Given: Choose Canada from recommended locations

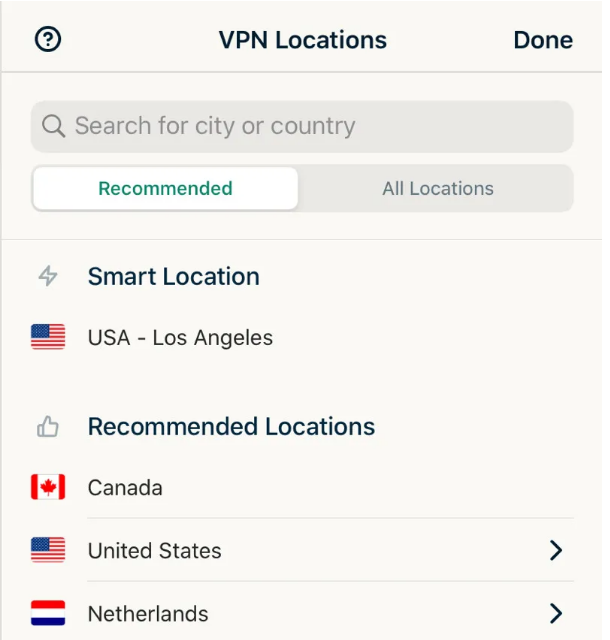Looking at the screenshot, I should coord(125,488).
